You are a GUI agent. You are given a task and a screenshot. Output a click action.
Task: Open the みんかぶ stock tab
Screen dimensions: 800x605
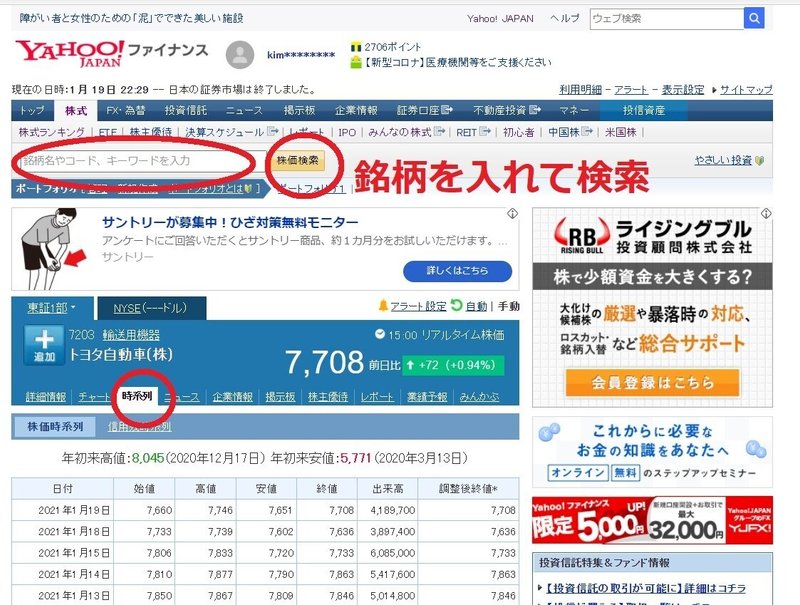tap(479, 396)
